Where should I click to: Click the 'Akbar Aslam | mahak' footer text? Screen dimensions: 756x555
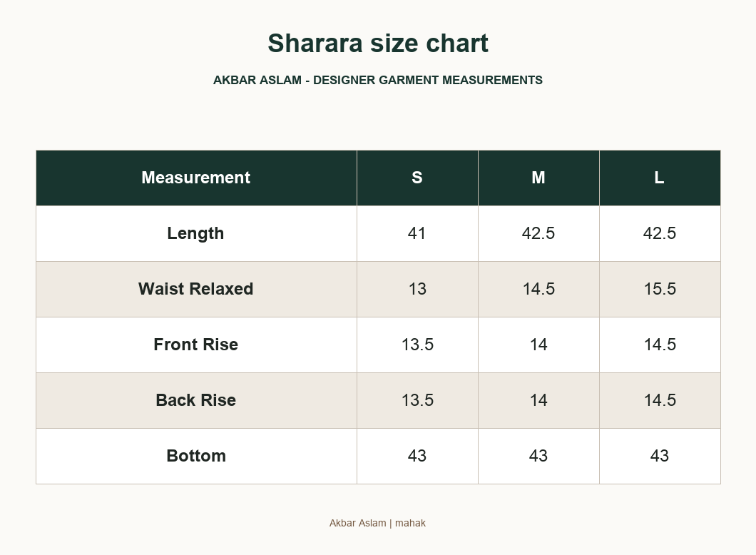[377, 523]
